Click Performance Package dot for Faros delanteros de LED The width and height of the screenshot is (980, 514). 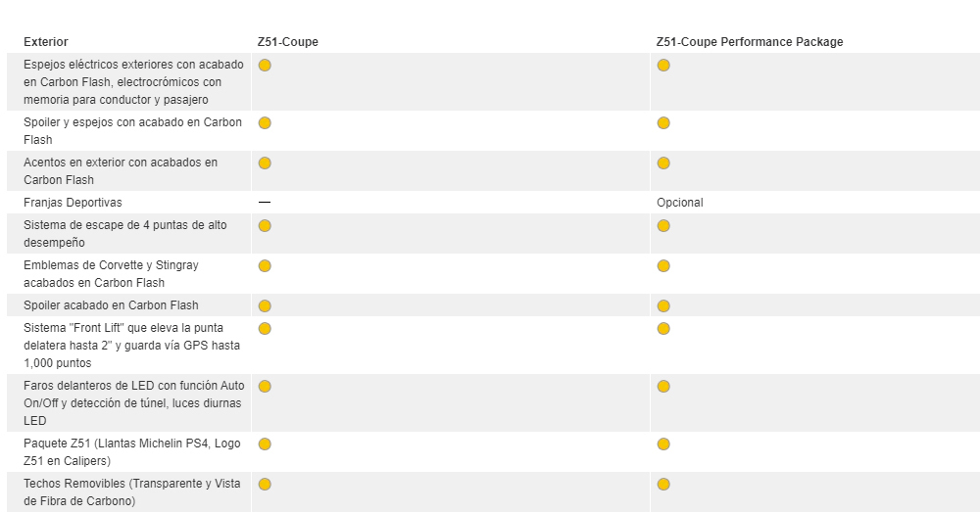663,386
